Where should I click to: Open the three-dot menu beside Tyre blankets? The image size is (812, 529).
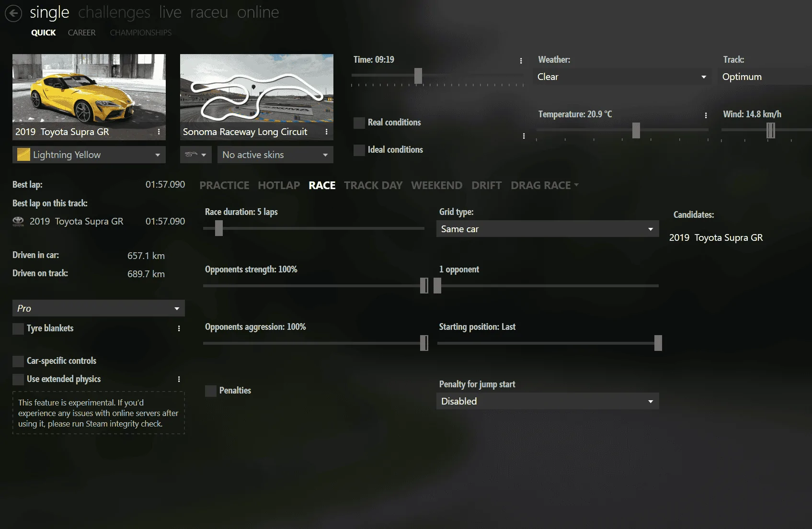coord(179,328)
